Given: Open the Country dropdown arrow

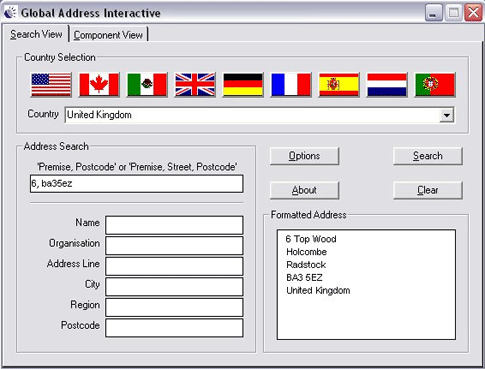Looking at the screenshot, I should (x=446, y=115).
